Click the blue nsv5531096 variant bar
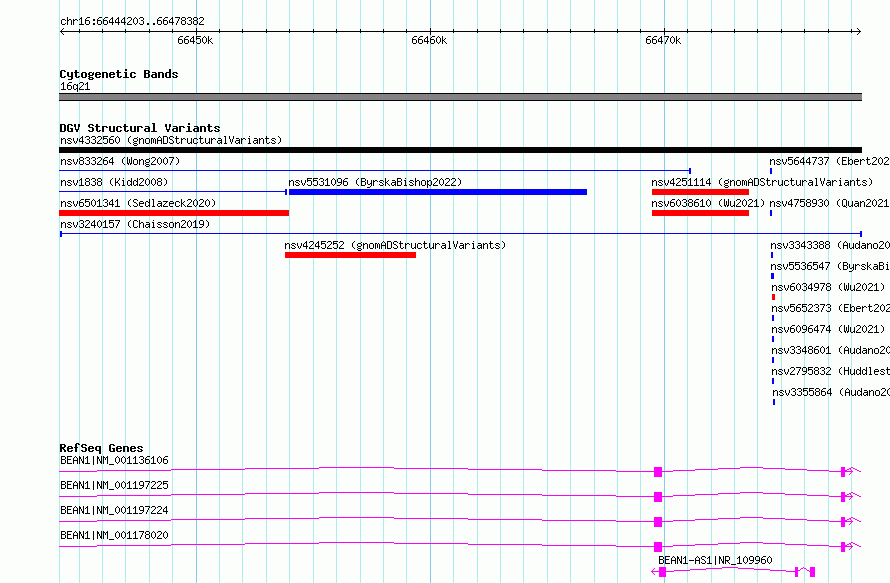890x583 pixels. click(x=438, y=192)
